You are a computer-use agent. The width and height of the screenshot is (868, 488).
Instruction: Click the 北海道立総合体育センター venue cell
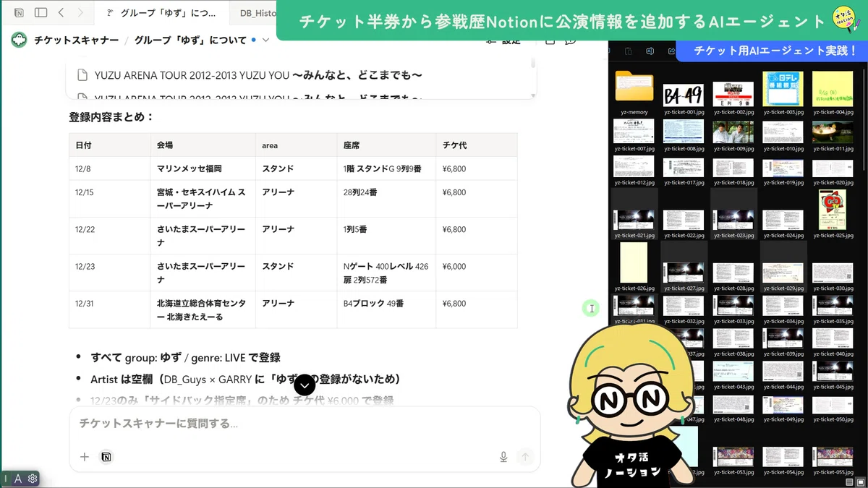[203, 309]
